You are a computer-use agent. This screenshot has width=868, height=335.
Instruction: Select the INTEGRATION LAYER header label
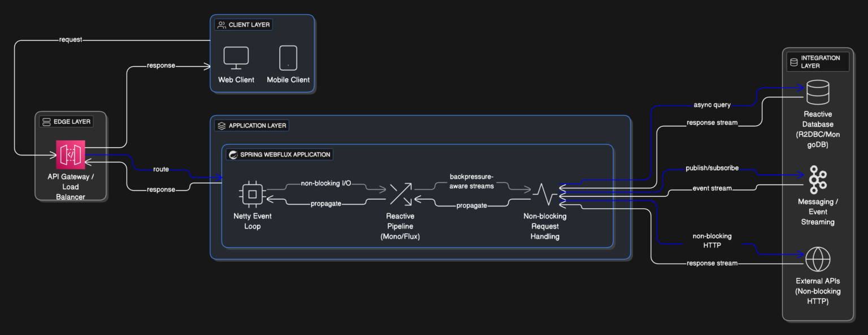tap(818, 62)
